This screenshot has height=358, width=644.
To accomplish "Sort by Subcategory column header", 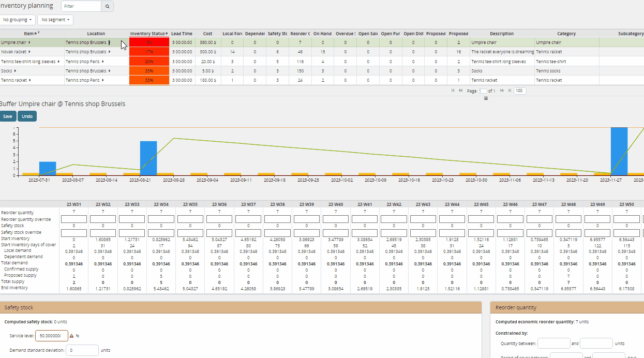I will [x=630, y=34].
